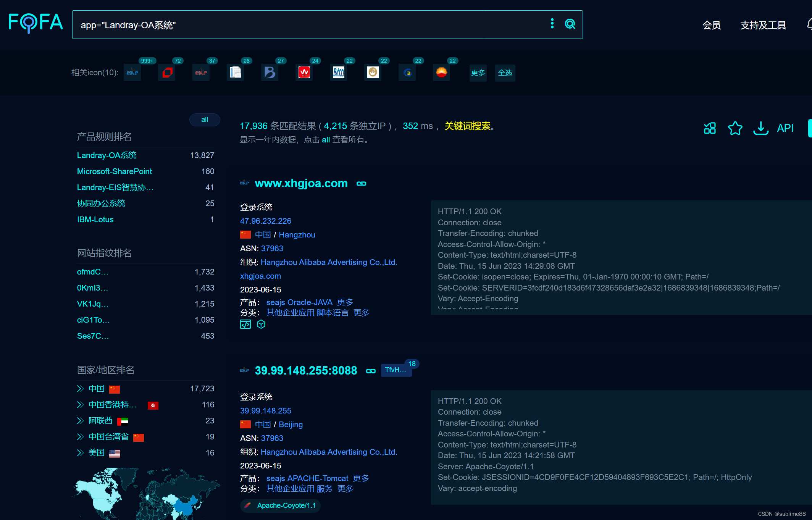Select the document icon with 28 badge
This screenshot has height=520, width=812.
click(236, 73)
